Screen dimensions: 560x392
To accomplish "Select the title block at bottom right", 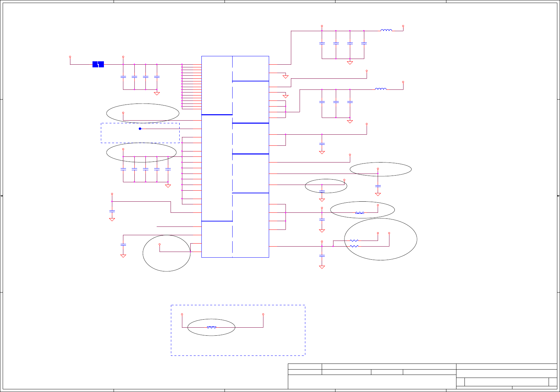I will coord(423,376).
